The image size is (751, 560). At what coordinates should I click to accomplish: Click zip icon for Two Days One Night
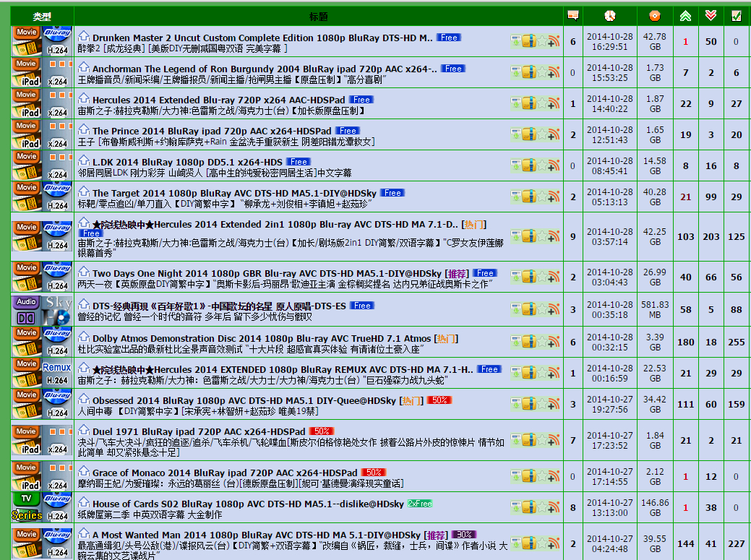pyautogui.click(x=529, y=277)
